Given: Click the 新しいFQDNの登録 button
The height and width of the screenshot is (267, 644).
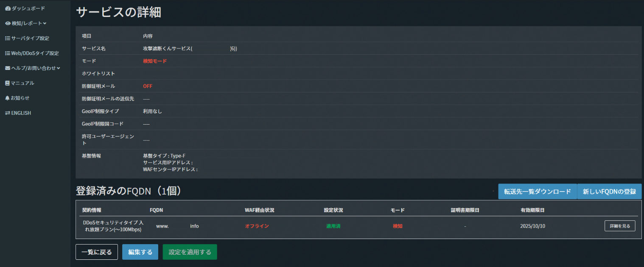Looking at the screenshot, I should pos(609,192).
